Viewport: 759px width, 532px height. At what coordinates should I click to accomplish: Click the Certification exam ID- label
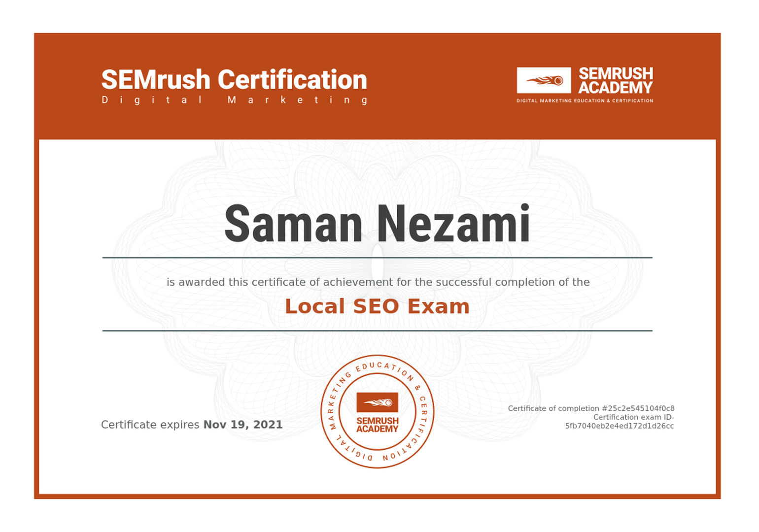pyautogui.click(x=633, y=417)
